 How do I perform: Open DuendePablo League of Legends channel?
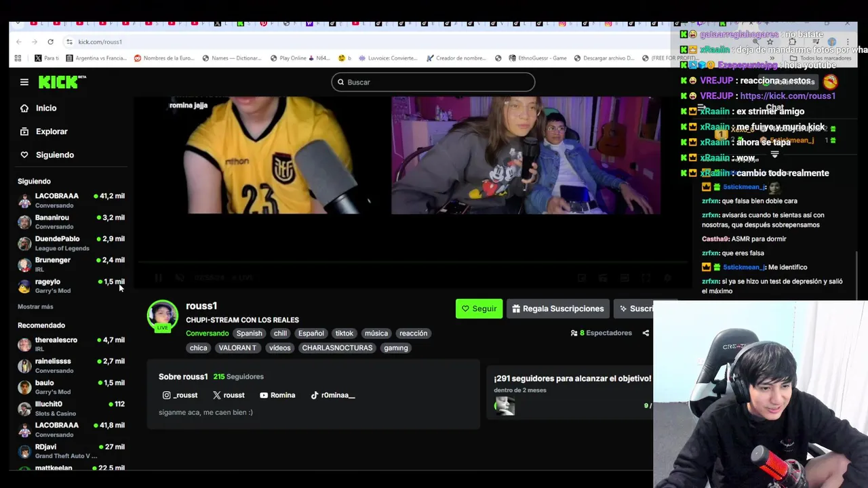coord(71,243)
